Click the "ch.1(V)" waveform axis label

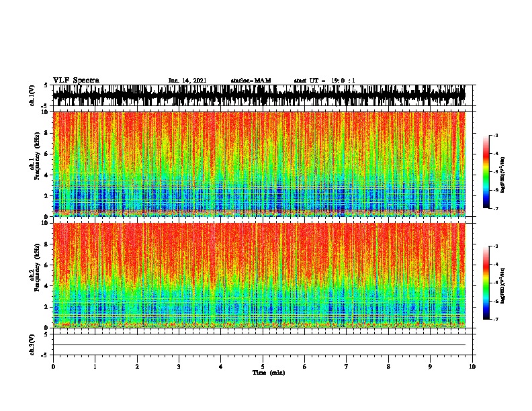tap(32, 95)
